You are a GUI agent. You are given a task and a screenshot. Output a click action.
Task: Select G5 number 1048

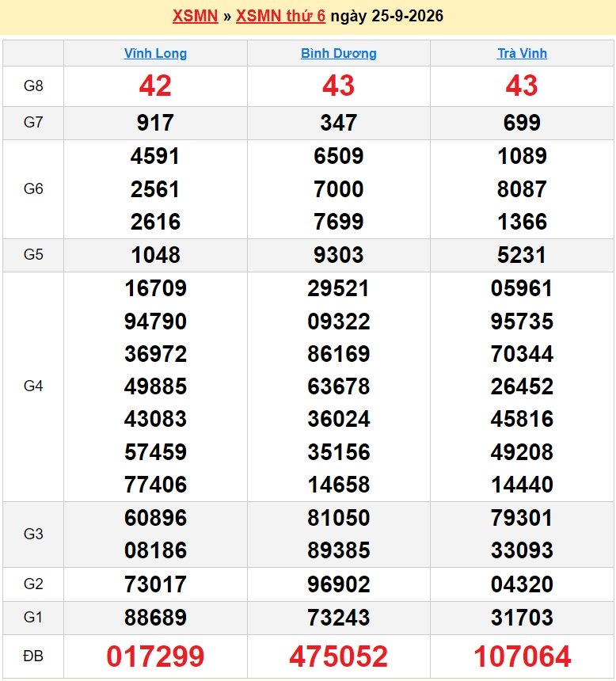[155, 255]
